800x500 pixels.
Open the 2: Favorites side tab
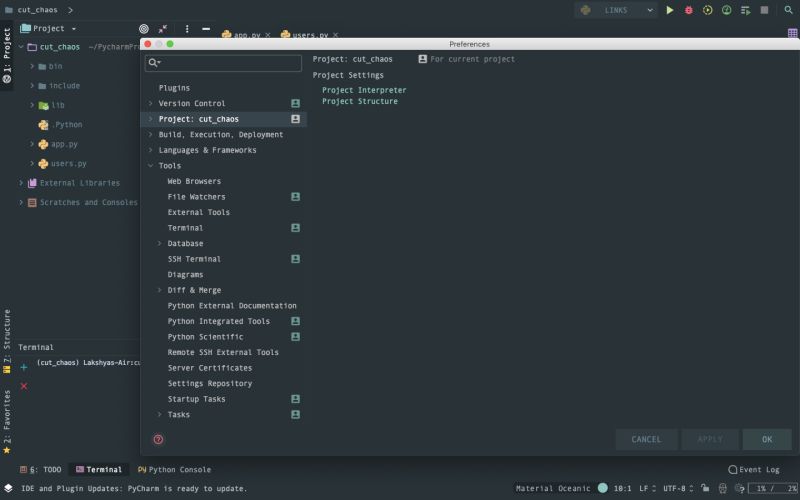[7, 422]
